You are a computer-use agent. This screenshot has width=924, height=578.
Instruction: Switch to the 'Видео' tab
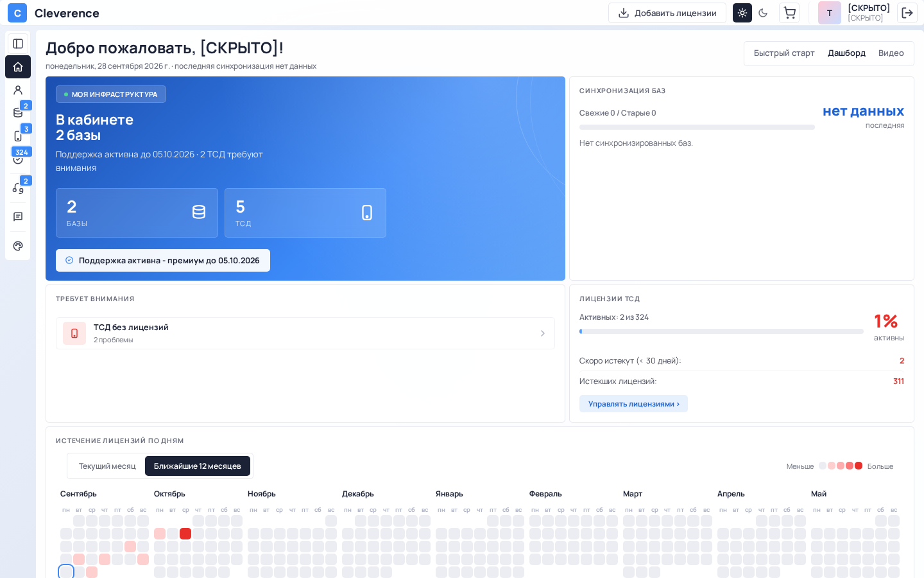891,53
